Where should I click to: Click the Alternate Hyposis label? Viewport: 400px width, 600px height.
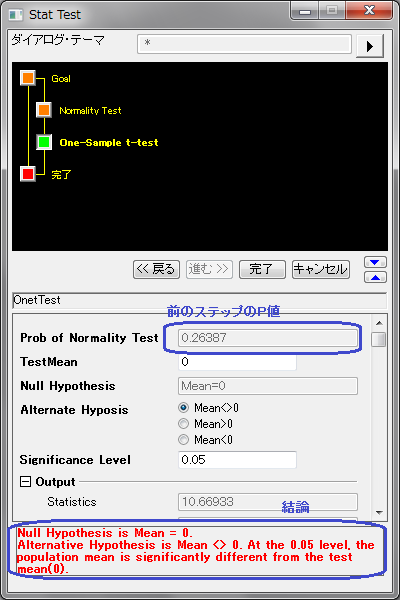pyautogui.click(x=74, y=410)
